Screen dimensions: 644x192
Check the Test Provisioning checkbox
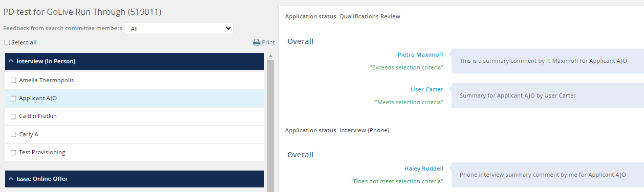coord(13,153)
